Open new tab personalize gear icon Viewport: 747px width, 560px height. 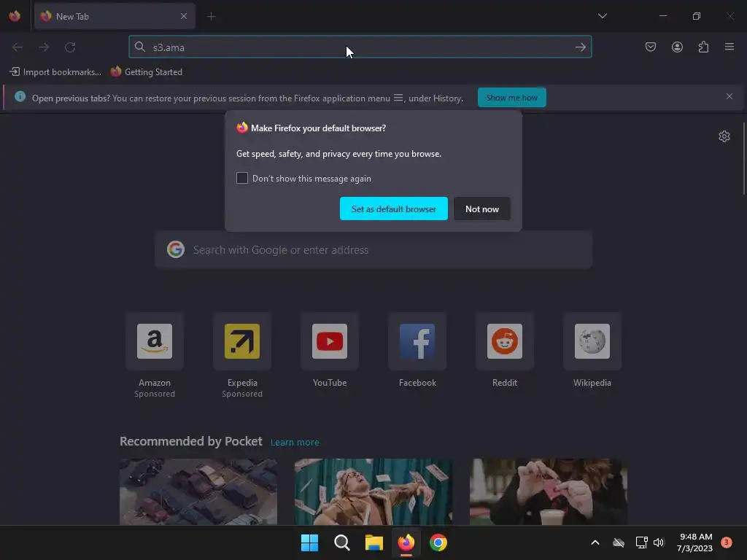coord(724,136)
